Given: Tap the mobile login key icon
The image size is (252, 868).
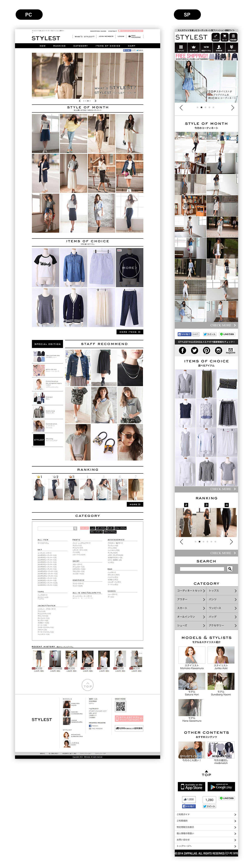Looking at the screenshot, I should 216,37.
